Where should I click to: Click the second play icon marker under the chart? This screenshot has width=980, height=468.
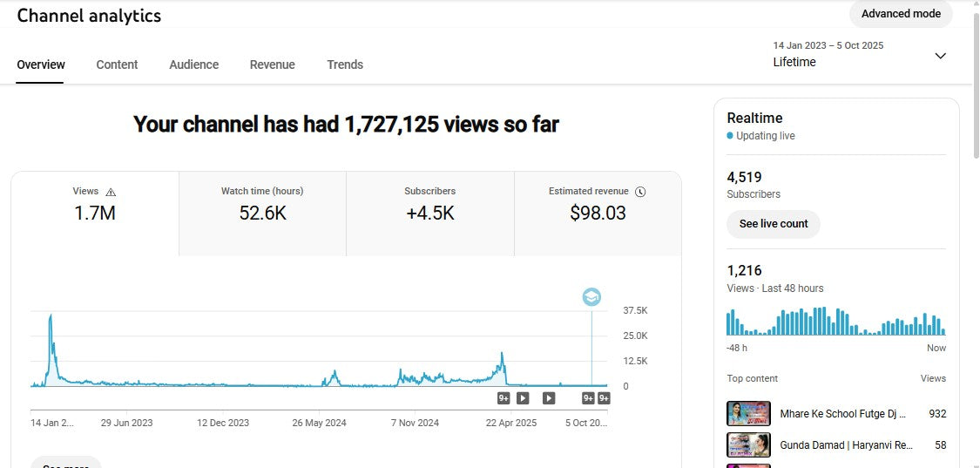point(549,398)
